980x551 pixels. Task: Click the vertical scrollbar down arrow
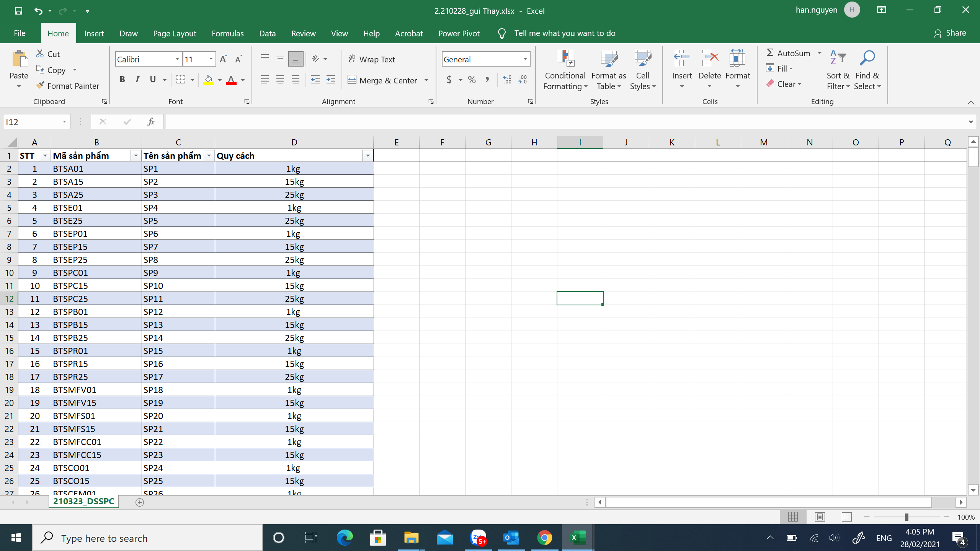click(973, 490)
